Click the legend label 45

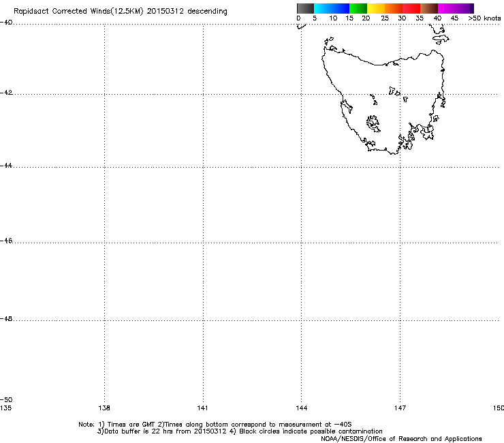454,18
